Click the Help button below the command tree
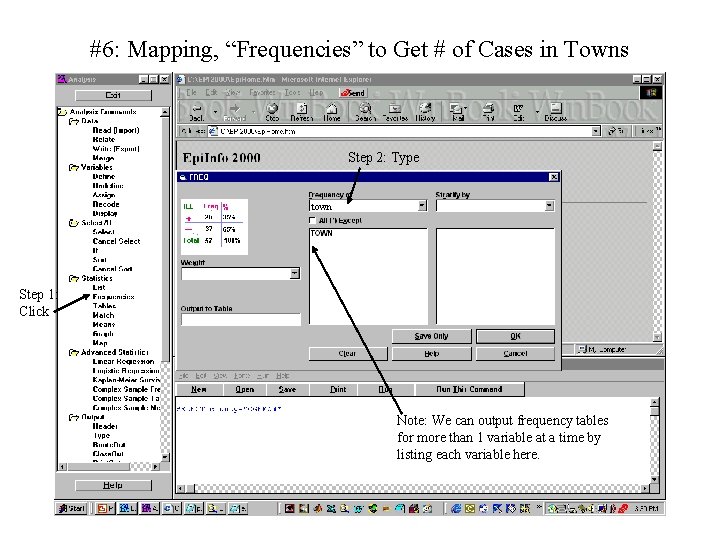 pos(113,485)
